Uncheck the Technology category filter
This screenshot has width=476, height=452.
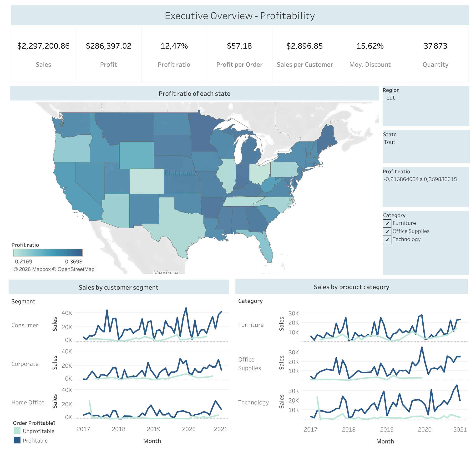[388, 240]
